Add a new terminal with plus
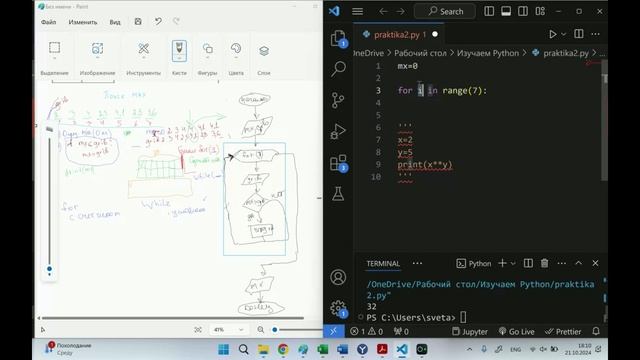This screenshot has height=360, width=640. (502, 263)
